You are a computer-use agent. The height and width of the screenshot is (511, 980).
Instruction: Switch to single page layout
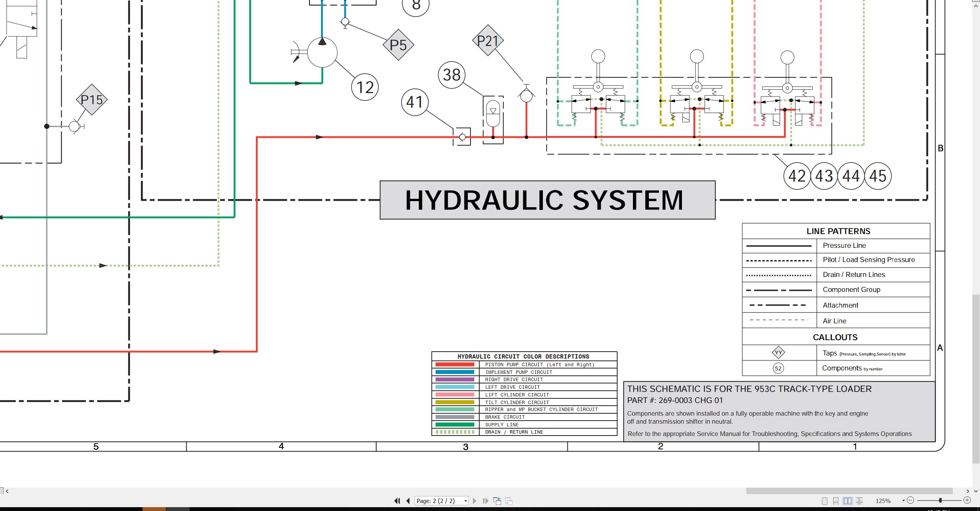[x=825, y=501]
